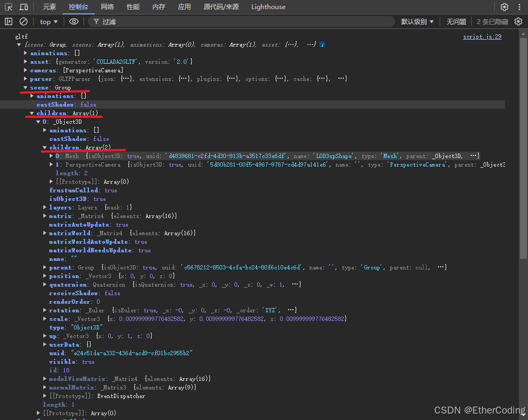This screenshot has height=420, width=528.
Task: Expand the cameras [PerspectiveCamera] entry
Action: (26, 70)
